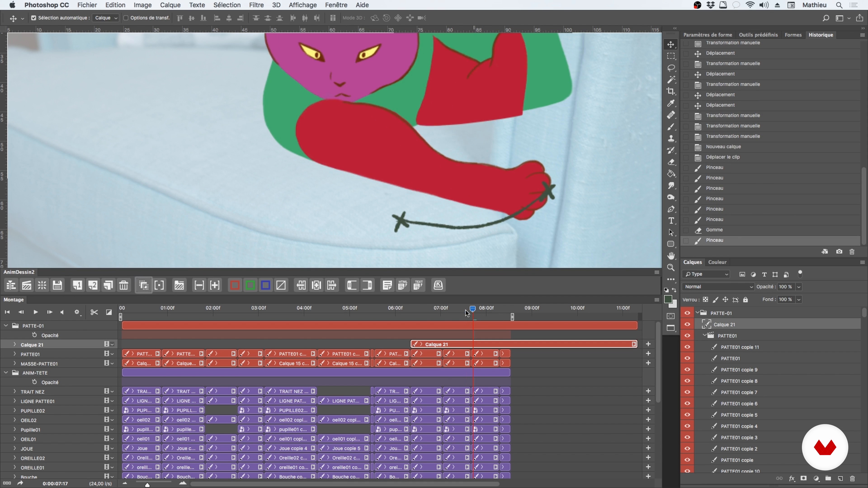Delete current state in History panel

[852, 252]
